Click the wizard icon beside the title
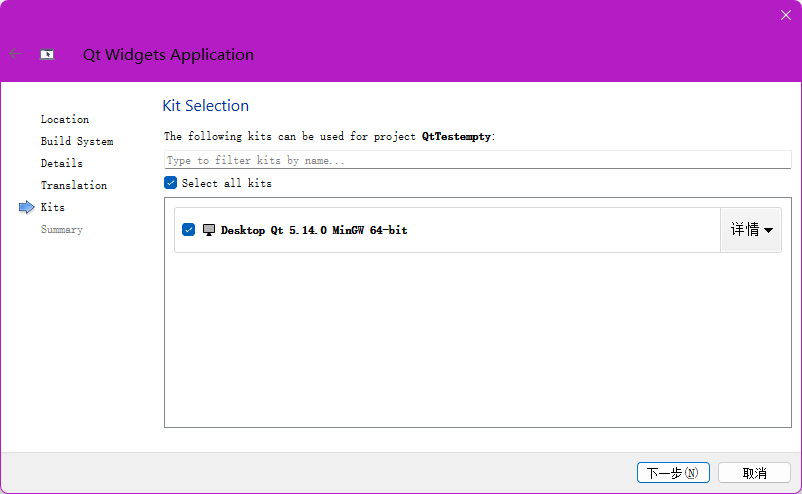 pyautogui.click(x=47, y=55)
